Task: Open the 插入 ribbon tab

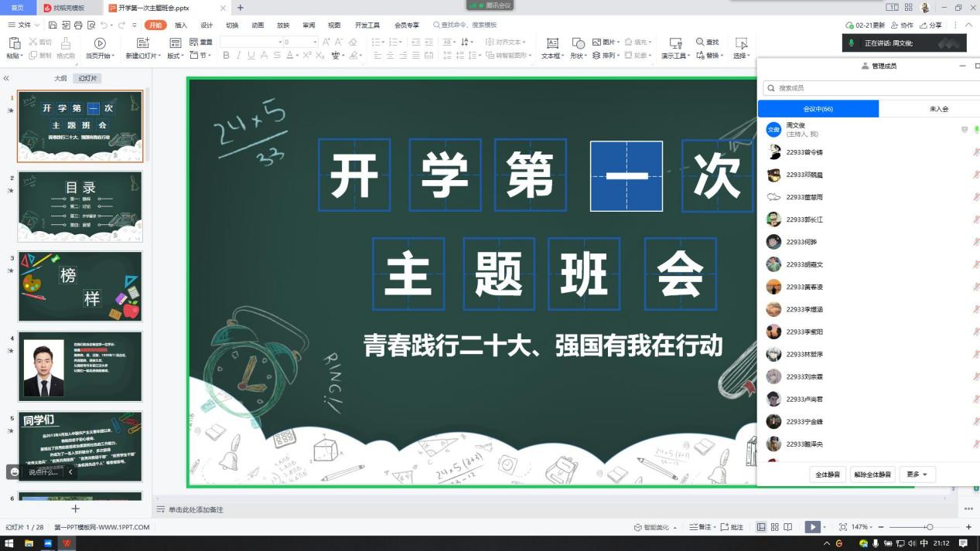Action: point(181,26)
